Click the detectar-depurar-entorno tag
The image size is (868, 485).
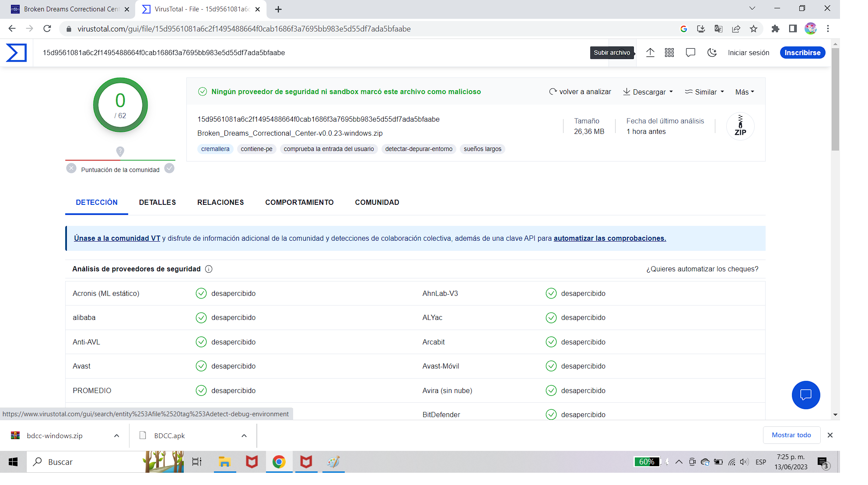[419, 149]
